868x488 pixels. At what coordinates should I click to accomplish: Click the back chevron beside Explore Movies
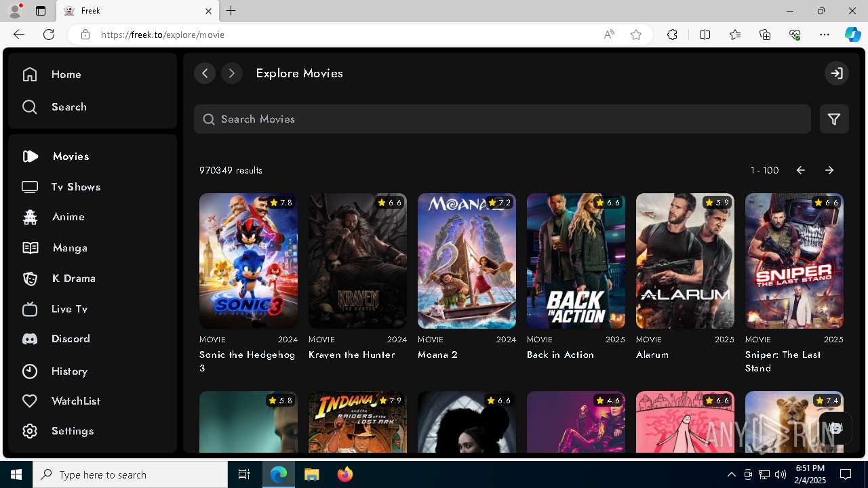pyautogui.click(x=205, y=73)
